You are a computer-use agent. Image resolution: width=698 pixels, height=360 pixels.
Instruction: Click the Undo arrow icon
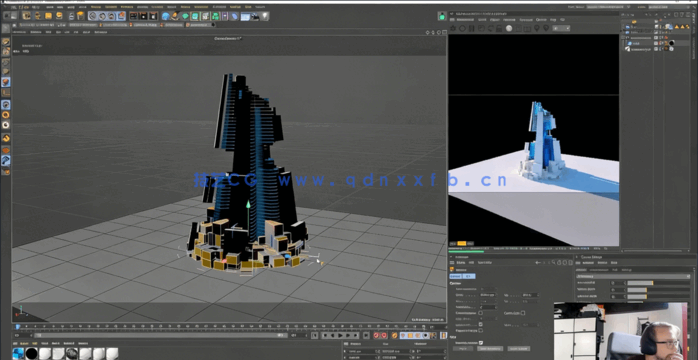tap(6, 16)
